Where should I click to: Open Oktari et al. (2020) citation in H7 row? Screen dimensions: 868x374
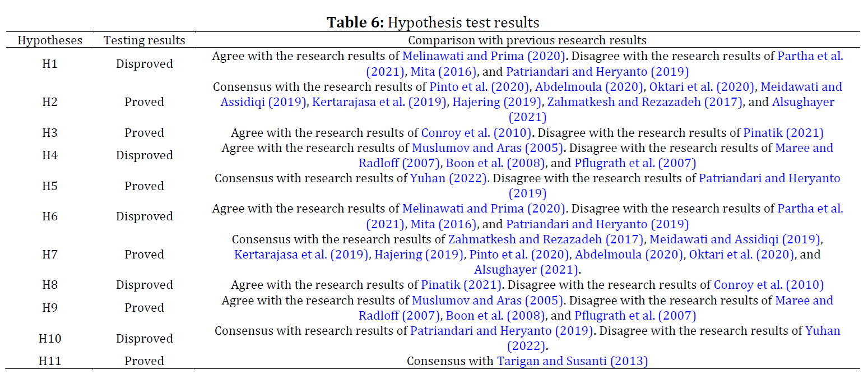click(x=741, y=255)
